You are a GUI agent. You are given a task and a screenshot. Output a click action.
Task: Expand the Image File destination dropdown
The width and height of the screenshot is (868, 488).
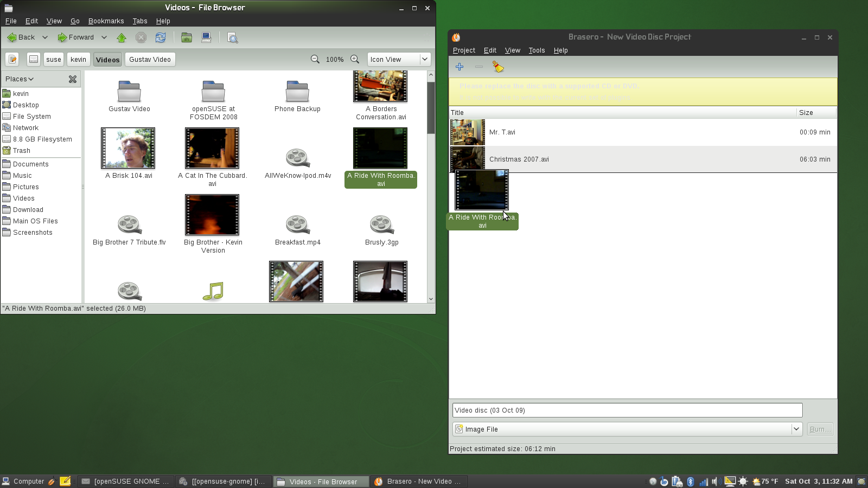[796, 429]
